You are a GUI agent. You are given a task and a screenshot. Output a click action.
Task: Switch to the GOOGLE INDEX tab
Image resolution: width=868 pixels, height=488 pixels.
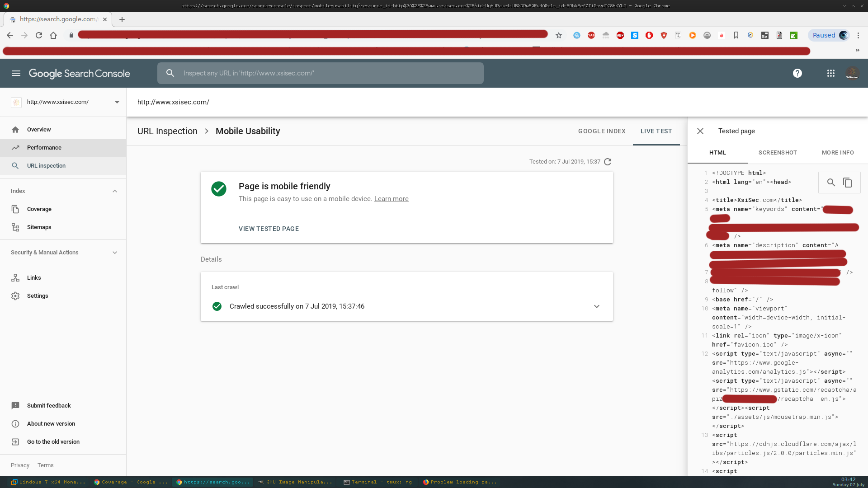(602, 131)
